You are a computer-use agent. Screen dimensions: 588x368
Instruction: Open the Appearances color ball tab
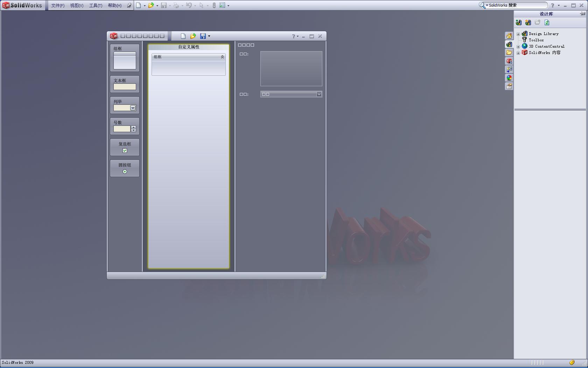pyautogui.click(x=509, y=78)
